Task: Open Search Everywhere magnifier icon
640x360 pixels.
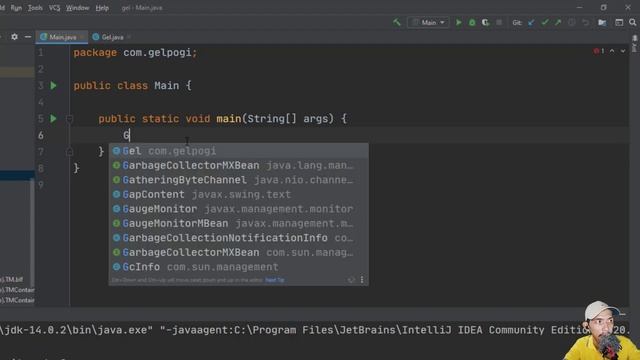Action: [x=633, y=22]
